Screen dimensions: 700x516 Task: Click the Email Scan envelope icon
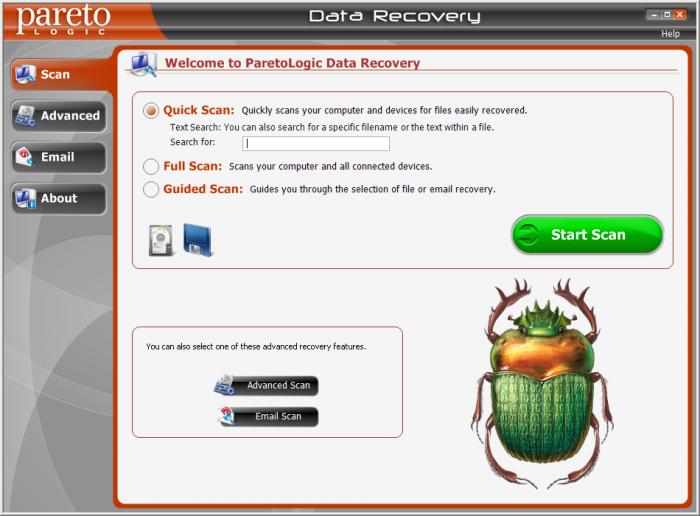coord(227,416)
